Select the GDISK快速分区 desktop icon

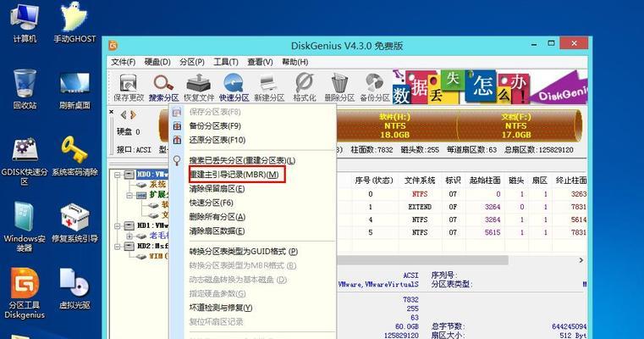[x=25, y=160]
